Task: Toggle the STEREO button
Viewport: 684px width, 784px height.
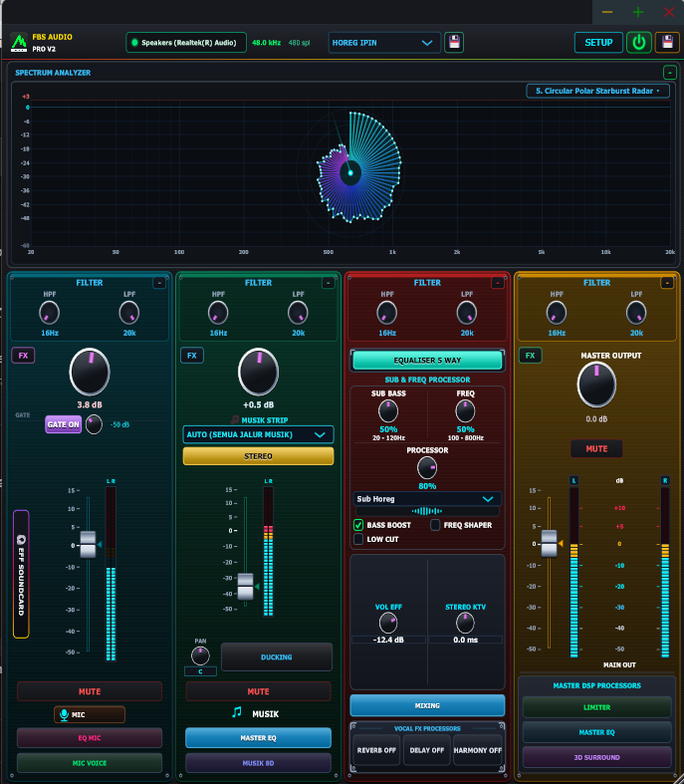Action: (x=258, y=456)
